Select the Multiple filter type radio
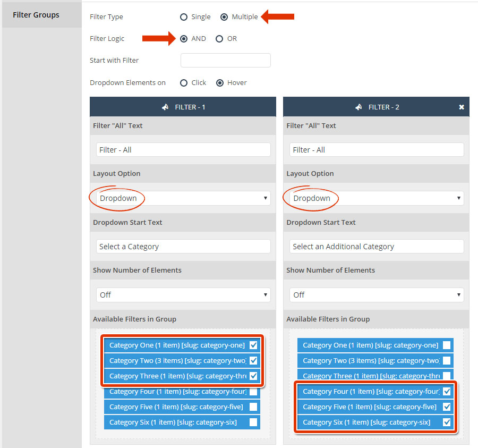 [224, 17]
